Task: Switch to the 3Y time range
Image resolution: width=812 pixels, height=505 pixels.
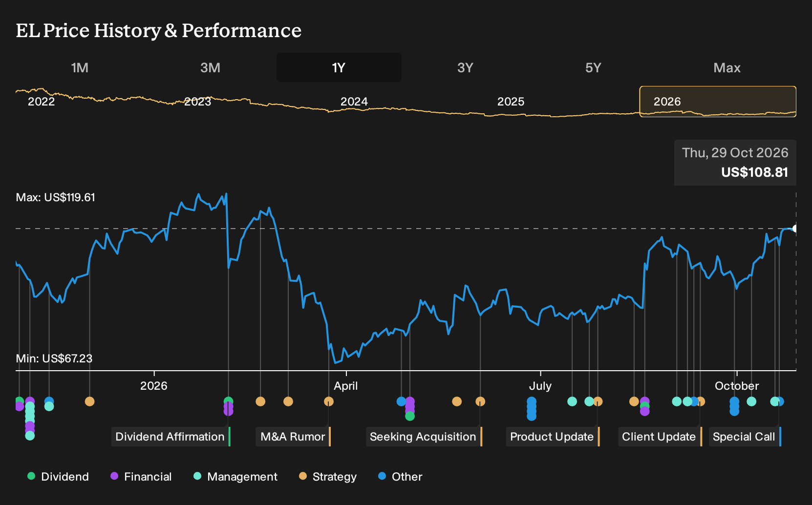Action: pos(465,67)
